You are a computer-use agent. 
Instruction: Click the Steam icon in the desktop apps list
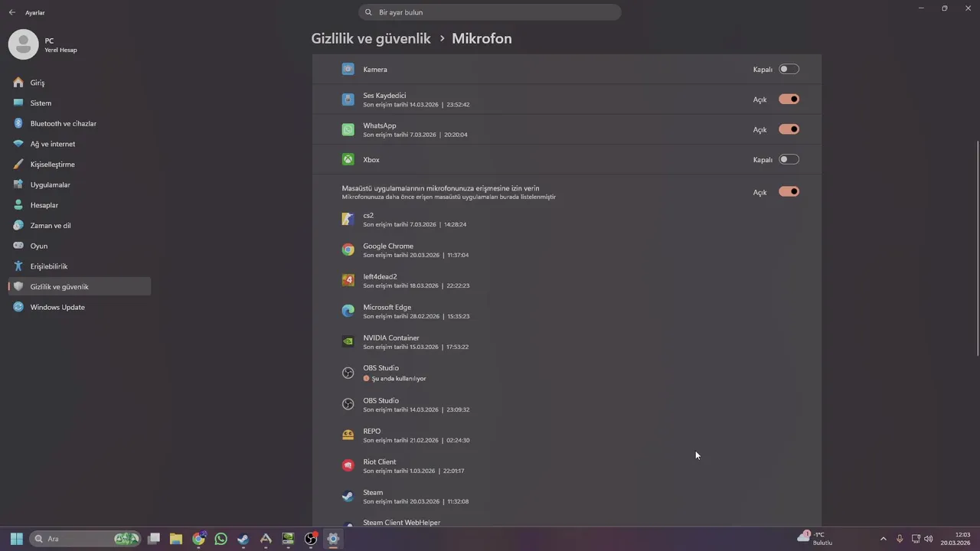pos(348,496)
